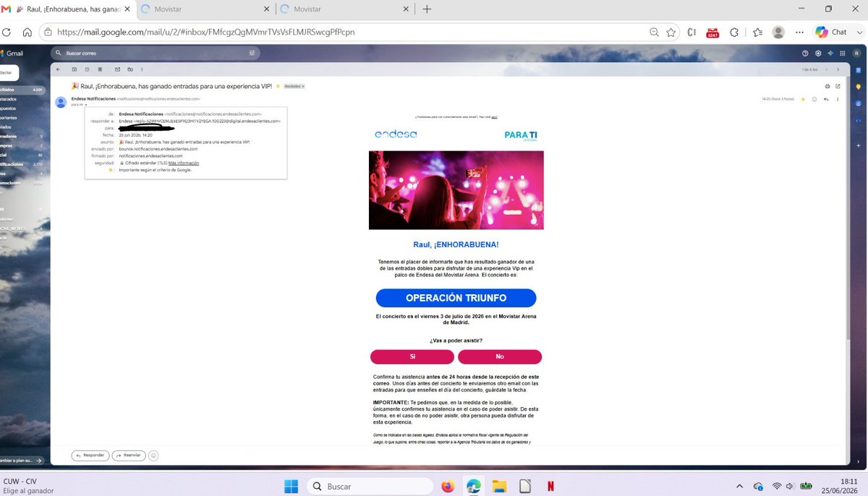Toggle the importance marker beside the subject
This screenshot has height=496, width=868.
(x=278, y=86)
